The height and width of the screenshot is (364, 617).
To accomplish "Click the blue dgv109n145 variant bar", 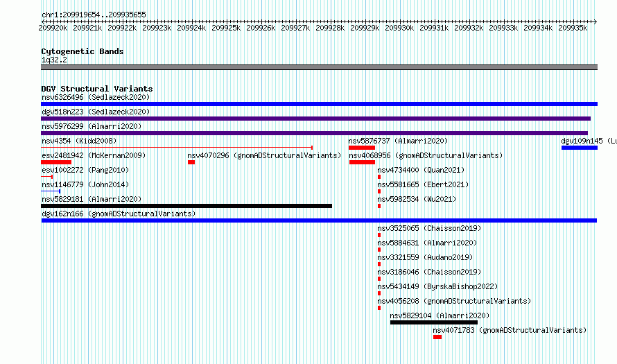I will click(580, 148).
